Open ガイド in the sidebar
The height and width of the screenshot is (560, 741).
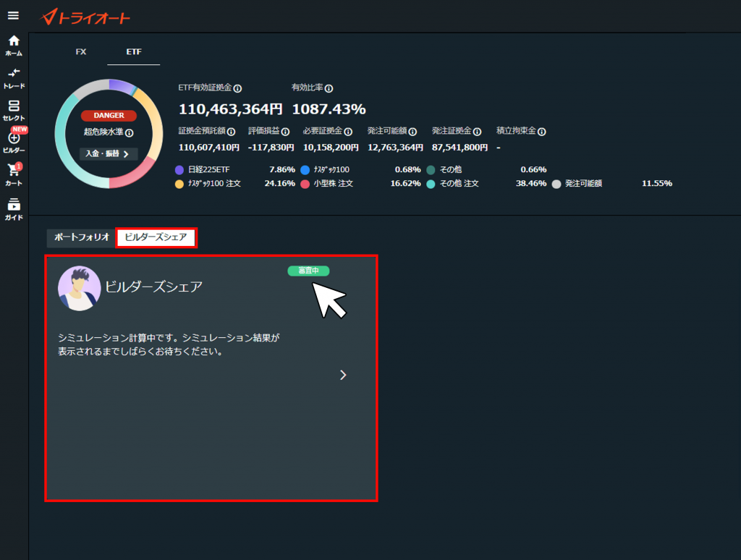[14, 209]
